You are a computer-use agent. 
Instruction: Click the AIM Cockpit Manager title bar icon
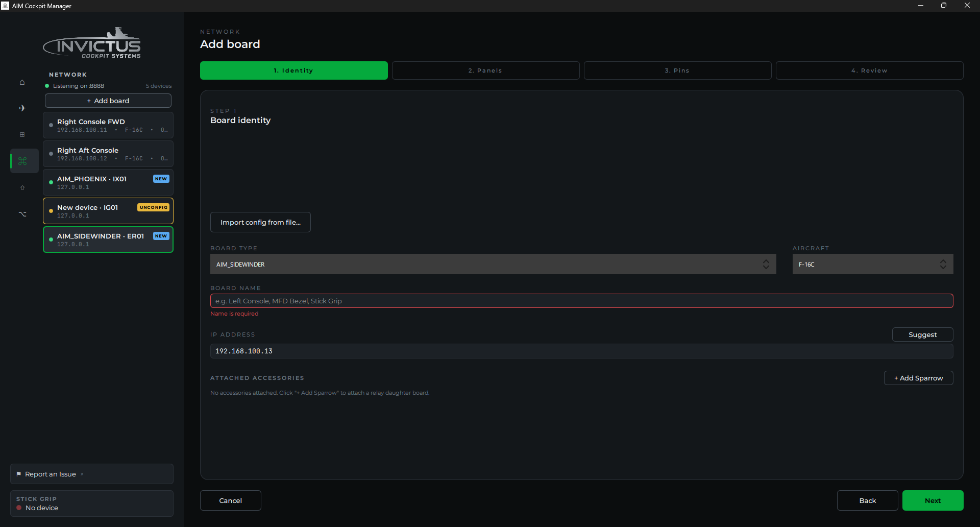5,6
